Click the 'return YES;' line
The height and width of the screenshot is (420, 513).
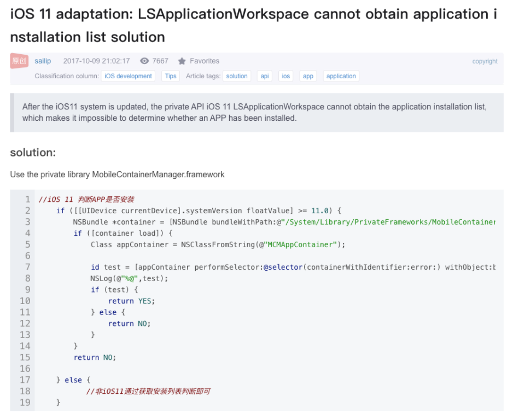(131, 301)
